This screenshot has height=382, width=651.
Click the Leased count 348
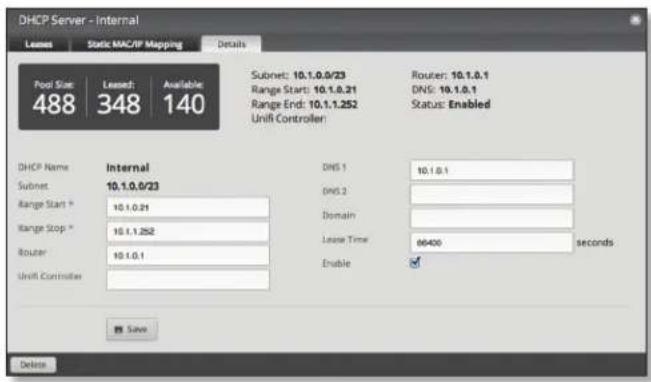click(x=119, y=104)
